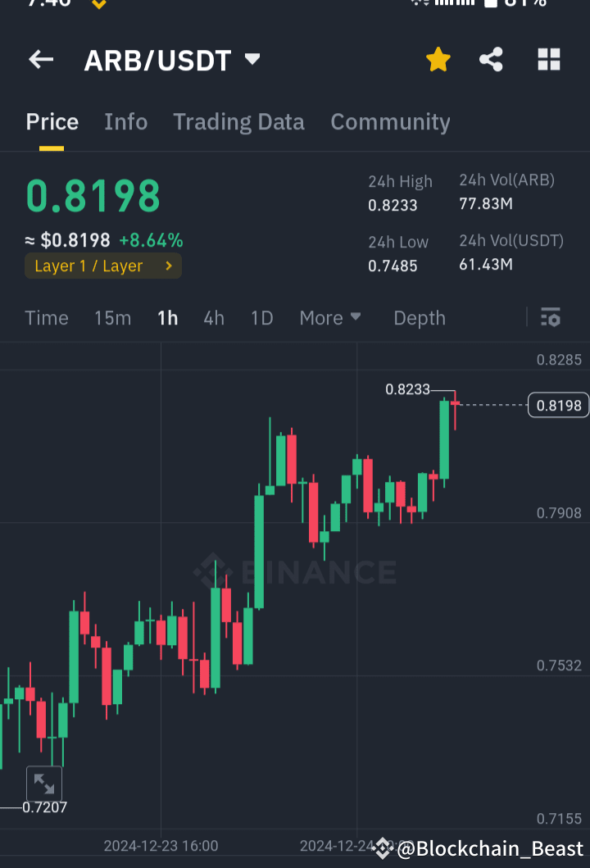The image size is (590, 868).
Task: Switch to the Trading Data tab
Action: (x=238, y=121)
